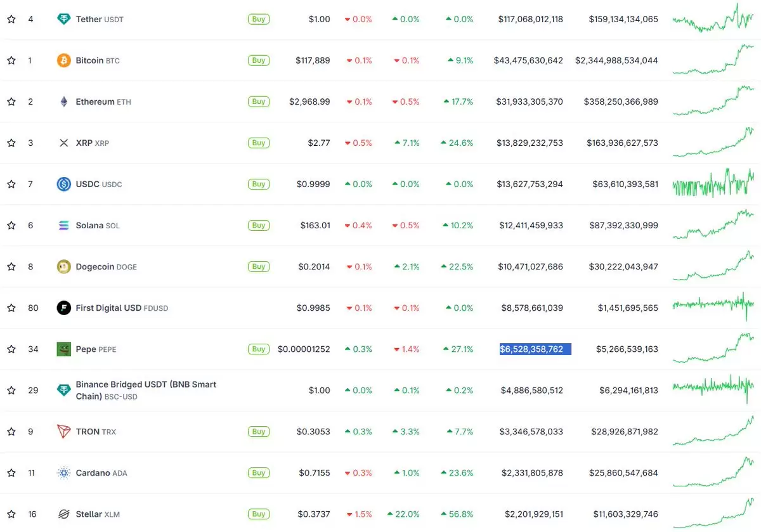761x532 pixels.
Task: Open the Dogecoin DOGE coin page
Action: [x=106, y=266]
